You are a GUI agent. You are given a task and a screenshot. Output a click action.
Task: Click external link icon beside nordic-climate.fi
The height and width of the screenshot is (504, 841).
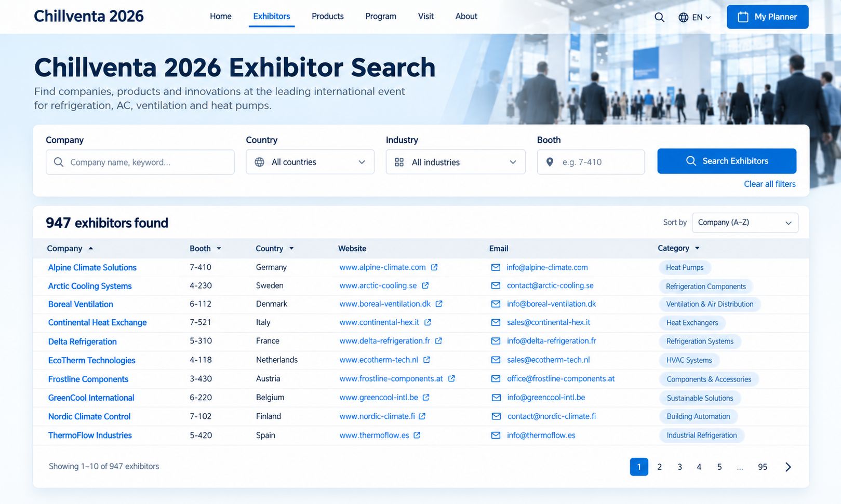click(422, 416)
